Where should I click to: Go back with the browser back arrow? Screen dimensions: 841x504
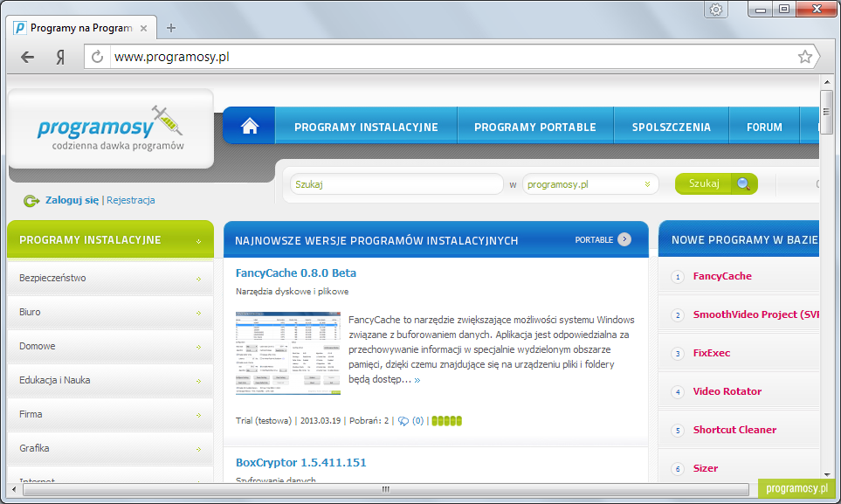pyautogui.click(x=27, y=57)
